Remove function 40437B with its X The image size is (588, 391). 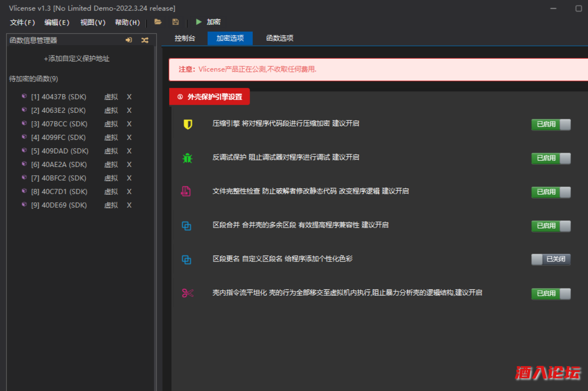(129, 97)
